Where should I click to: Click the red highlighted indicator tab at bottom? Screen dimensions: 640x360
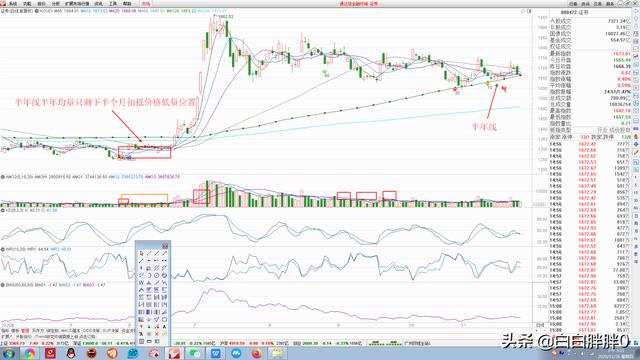click(25, 331)
